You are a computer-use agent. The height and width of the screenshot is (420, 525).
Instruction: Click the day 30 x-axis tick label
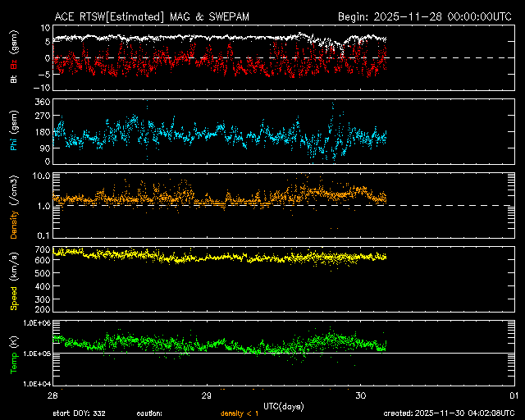tap(362, 395)
